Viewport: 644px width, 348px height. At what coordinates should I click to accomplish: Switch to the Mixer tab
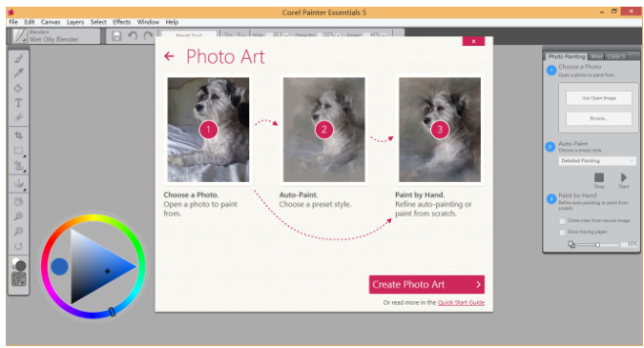[x=596, y=56]
